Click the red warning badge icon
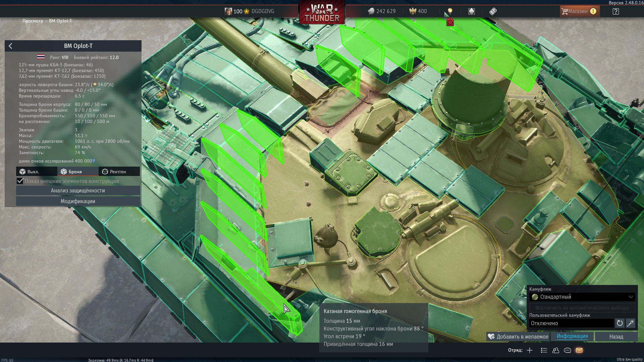The height and width of the screenshot is (362, 644). [x=450, y=22]
